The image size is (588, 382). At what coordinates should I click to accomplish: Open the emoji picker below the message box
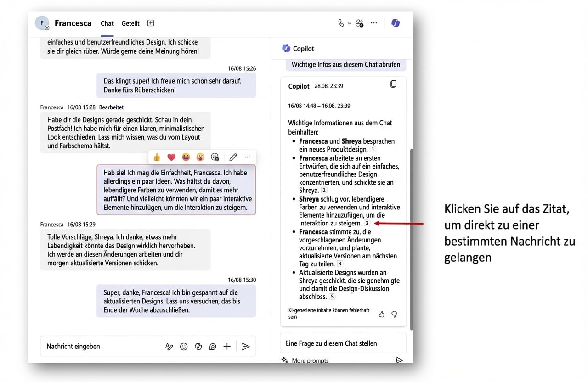(184, 346)
